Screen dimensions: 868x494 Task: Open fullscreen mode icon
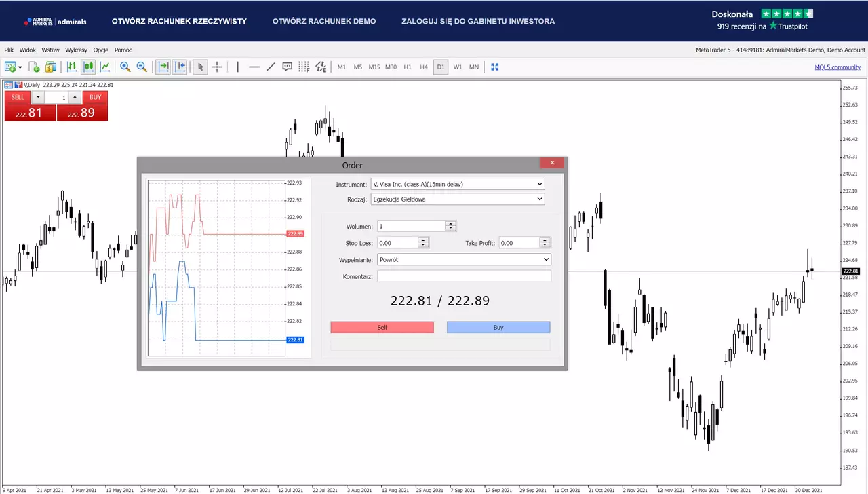495,66
